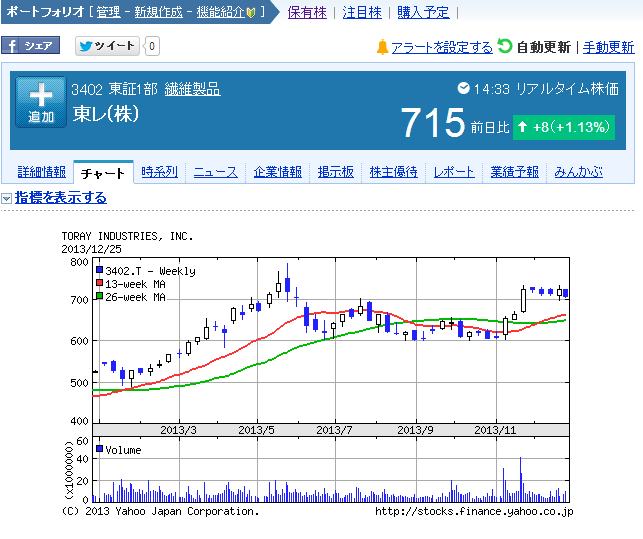
Task: Click the green 自動更新 refresh icon
Action: [x=505, y=46]
